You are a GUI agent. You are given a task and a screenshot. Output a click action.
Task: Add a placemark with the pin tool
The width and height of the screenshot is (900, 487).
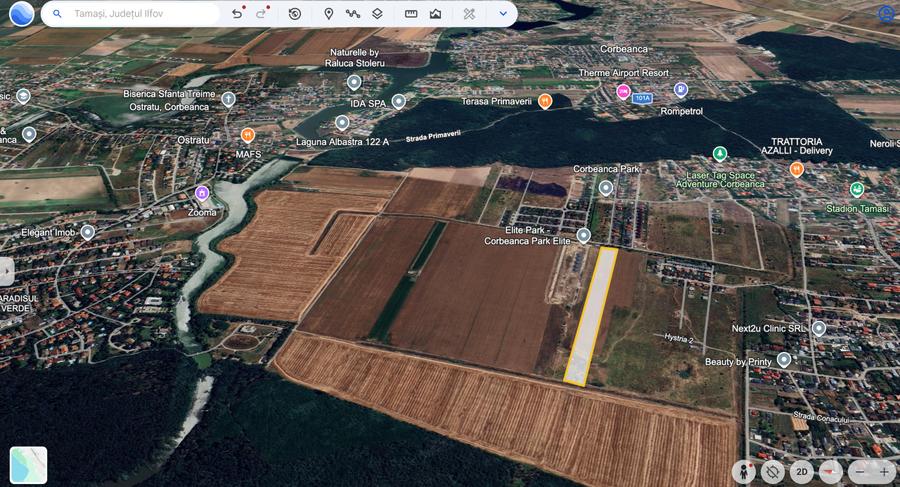point(328,14)
